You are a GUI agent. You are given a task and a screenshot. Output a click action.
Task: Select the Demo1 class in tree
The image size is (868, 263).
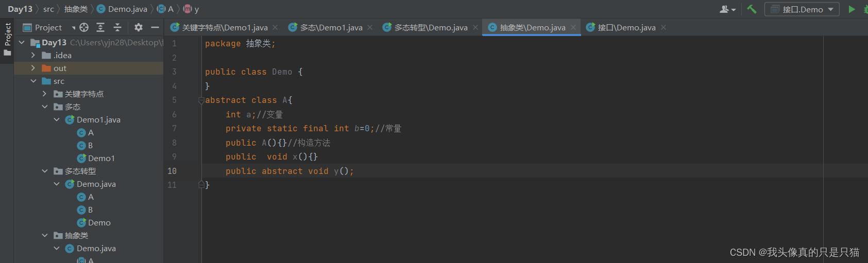(96, 158)
